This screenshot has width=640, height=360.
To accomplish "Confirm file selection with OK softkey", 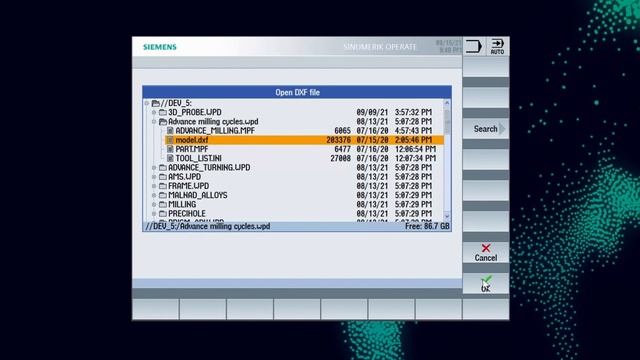I will (486, 284).
